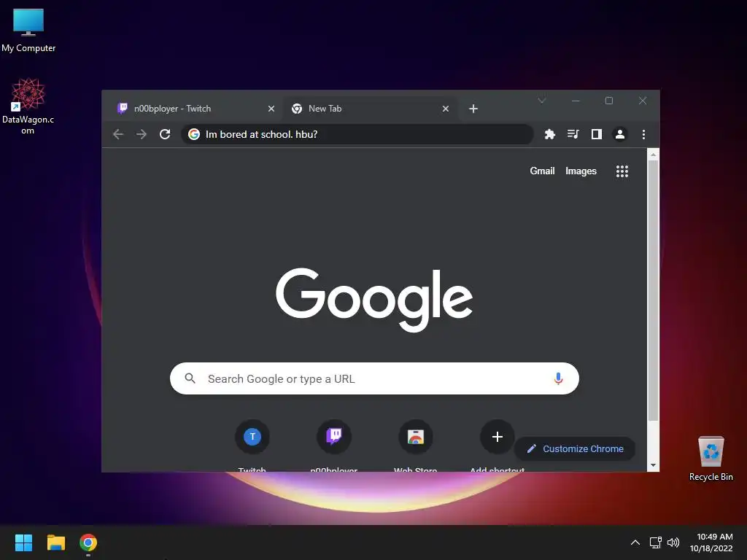Open the media controls icon
The width and height of the screenshot is (747, 560).
(573, 134)
